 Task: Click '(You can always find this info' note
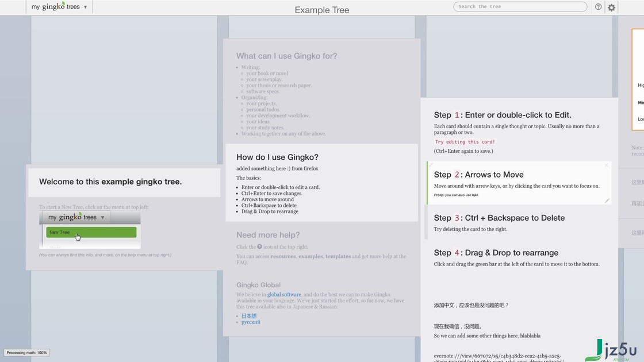105,255
